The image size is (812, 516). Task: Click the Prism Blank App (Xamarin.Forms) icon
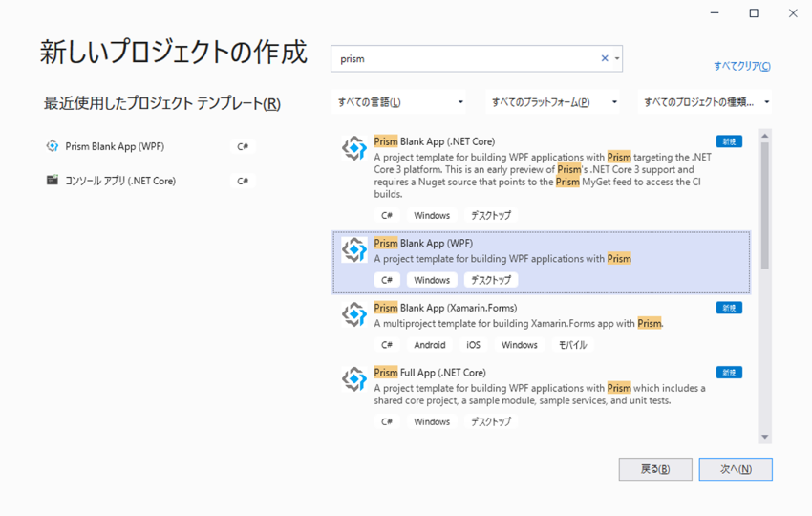pyautogui.click(x=354, y=314)
